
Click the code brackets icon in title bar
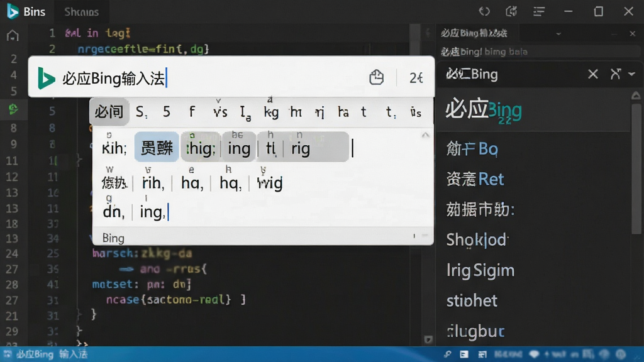pos(484,11)
